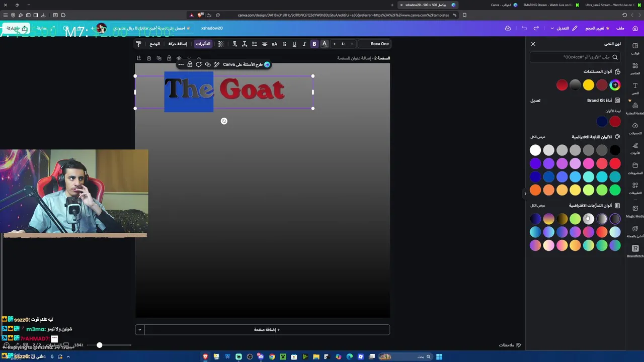Image resolution: width=644 pixels, height=362 pixels.
Task: Delete the page with trash icon
Action: [149, 58]
